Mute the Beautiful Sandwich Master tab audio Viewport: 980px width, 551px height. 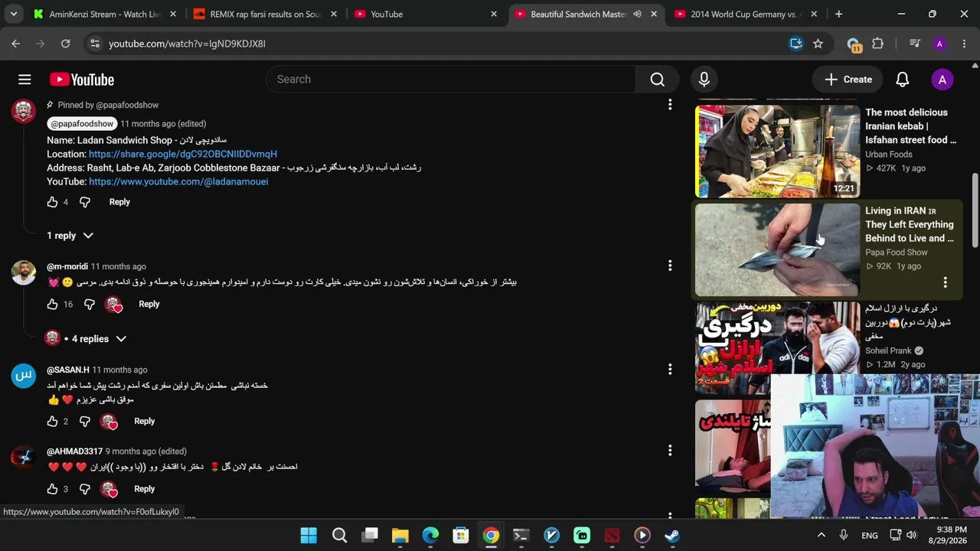click(x=637, y=14)
